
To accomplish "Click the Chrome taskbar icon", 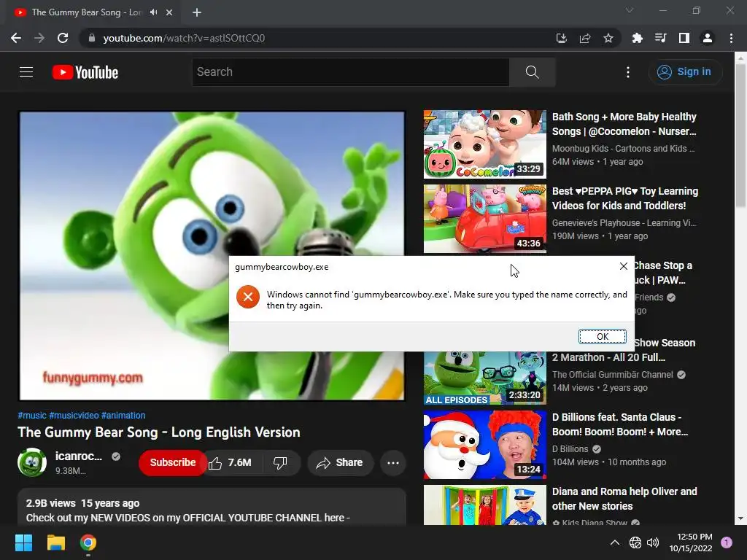I will [x=88, y=542].
